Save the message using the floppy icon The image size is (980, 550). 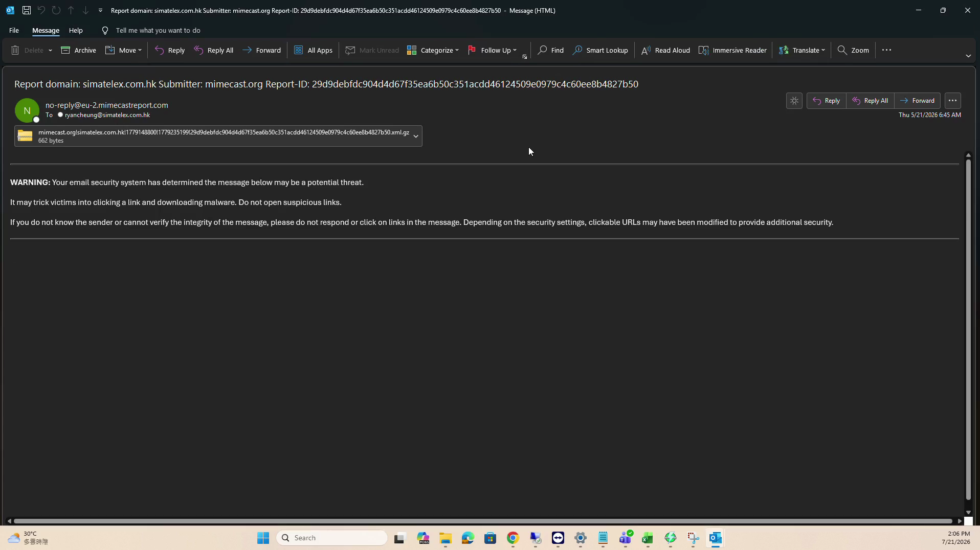26,10
